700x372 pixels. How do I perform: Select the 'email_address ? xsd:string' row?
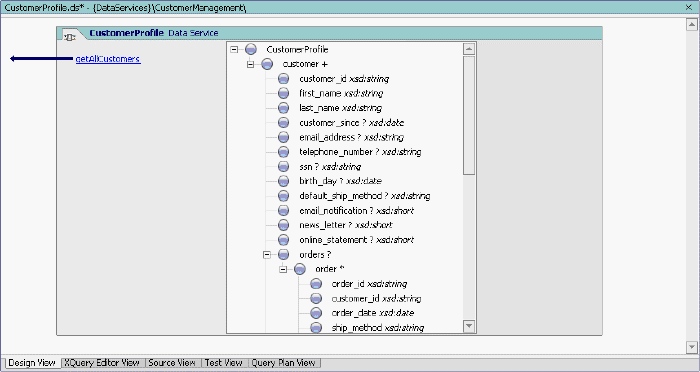coord(351,138)
